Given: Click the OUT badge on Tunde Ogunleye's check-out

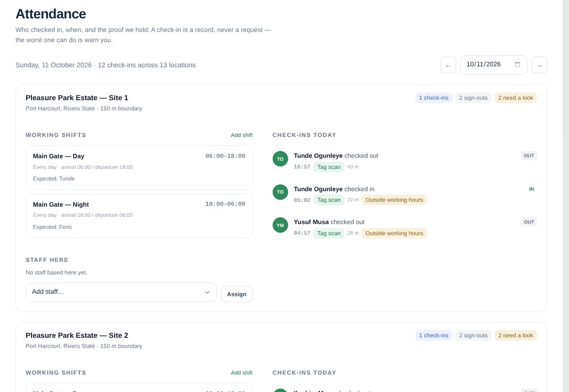Looking at the screenshot, I should point(529,155).
